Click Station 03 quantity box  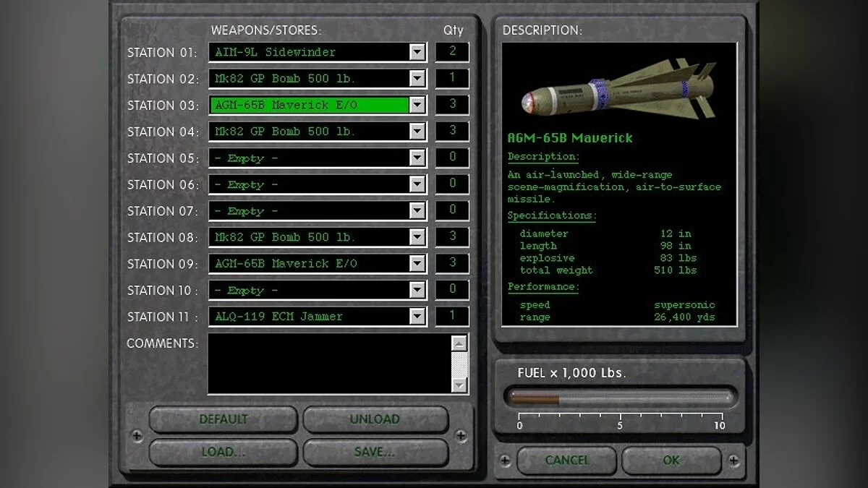coord(452,105)
